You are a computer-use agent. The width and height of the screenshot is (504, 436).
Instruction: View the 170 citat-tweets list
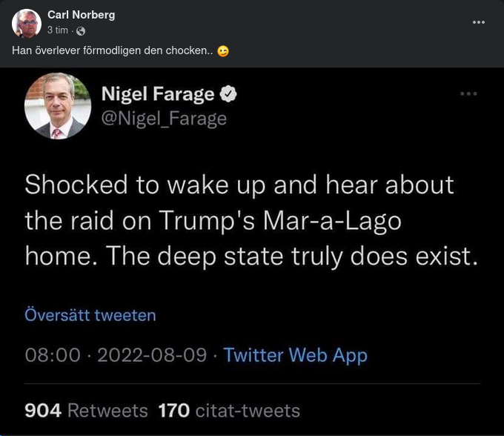click(229, 410)
